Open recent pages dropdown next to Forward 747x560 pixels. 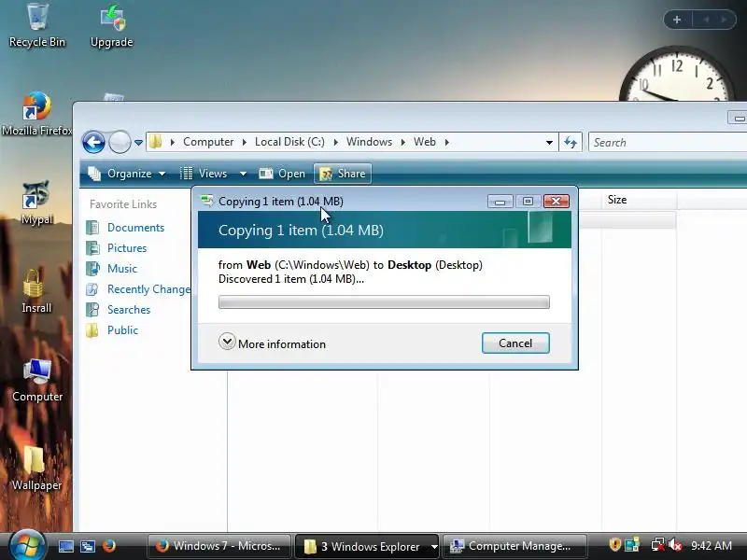138,143
